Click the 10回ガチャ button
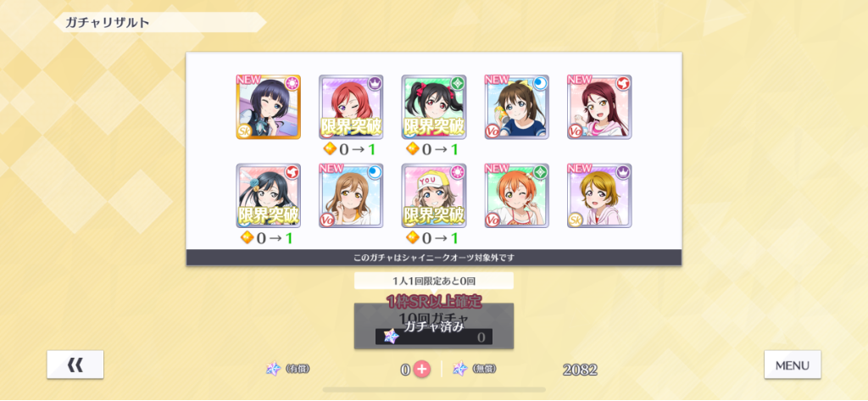The image size is (868, 401). (x=434, y=326)
